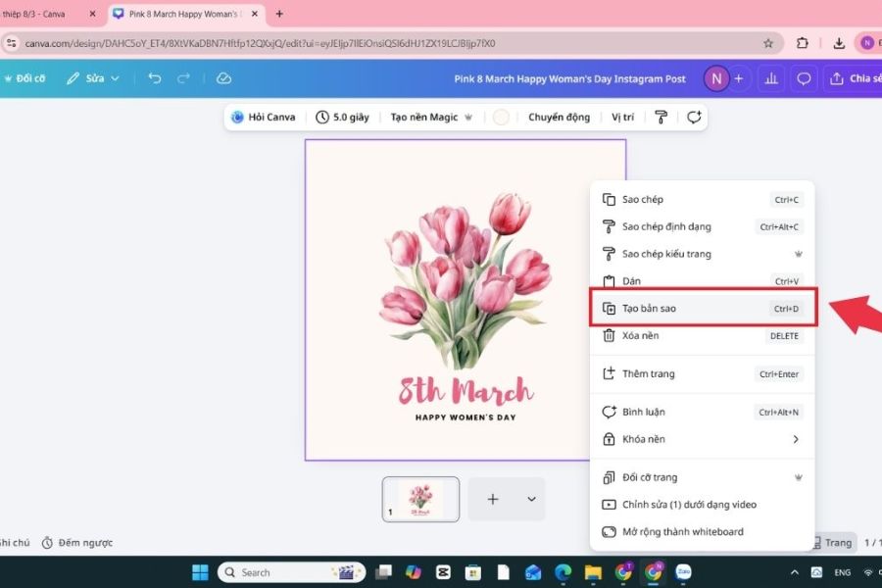
Task: Select the page 1 thumbnail
Action: click(420, 499)
